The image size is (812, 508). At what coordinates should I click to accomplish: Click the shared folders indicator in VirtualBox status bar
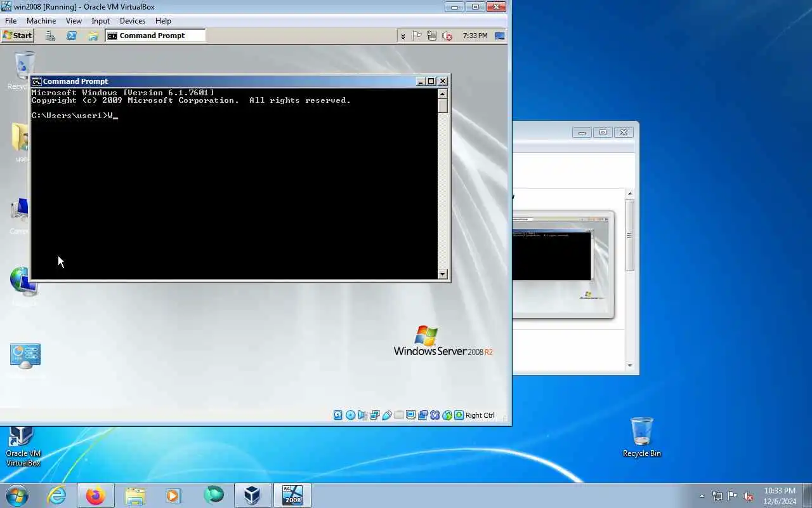pos(398,415)
